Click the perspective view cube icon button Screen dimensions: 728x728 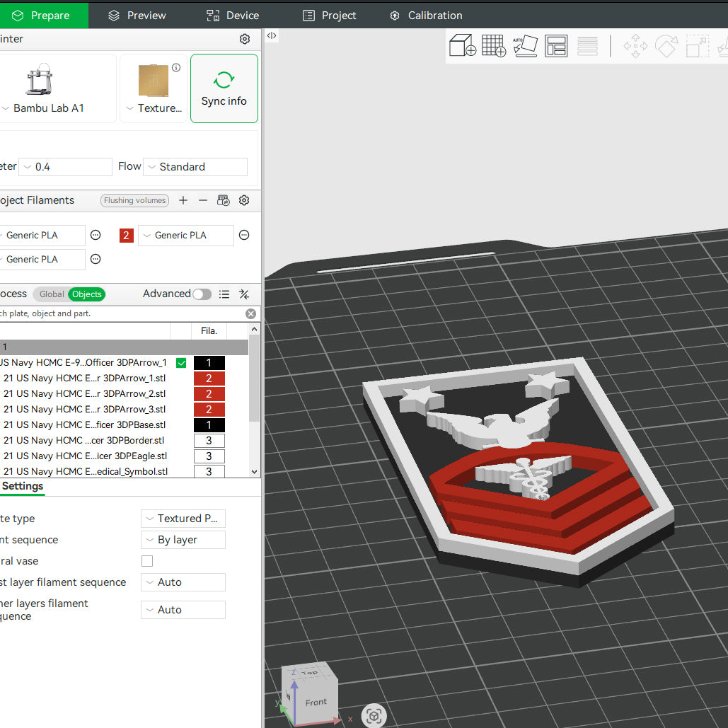click(374, 715)
